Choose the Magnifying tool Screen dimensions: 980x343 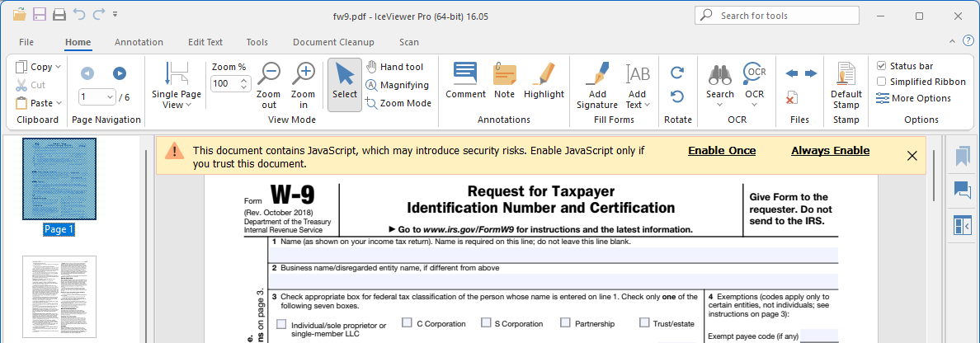[x=397, y=85]
